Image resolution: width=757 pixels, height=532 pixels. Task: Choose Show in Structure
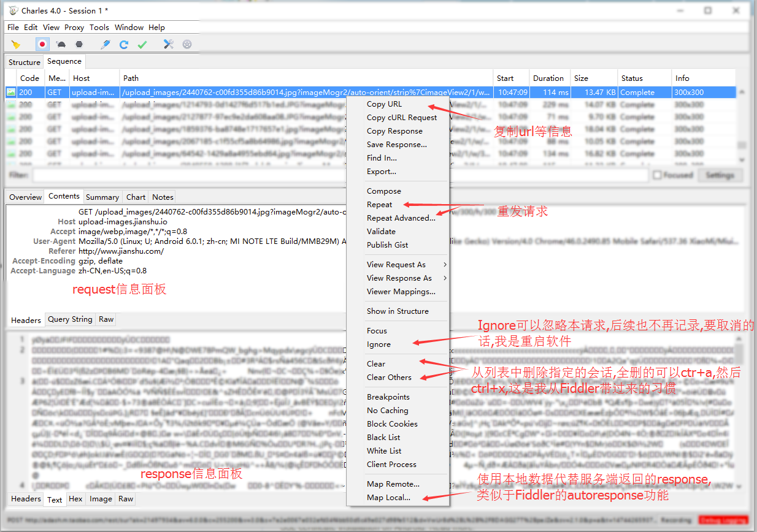pos(398,311)
